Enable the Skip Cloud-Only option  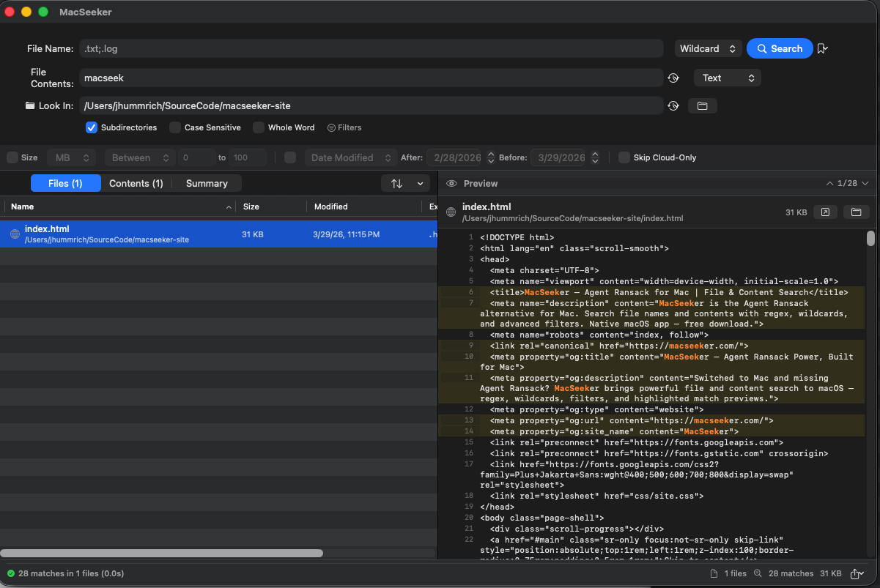[x=624, y=157]
